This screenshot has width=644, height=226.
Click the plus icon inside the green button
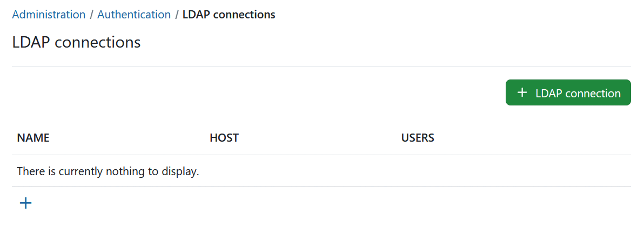(x=522, y=93)
